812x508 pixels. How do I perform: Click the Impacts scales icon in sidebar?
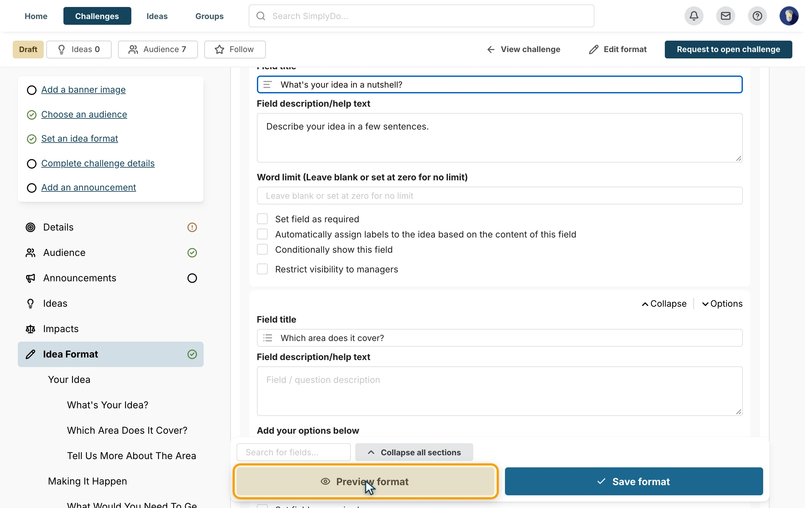(30, 329)
